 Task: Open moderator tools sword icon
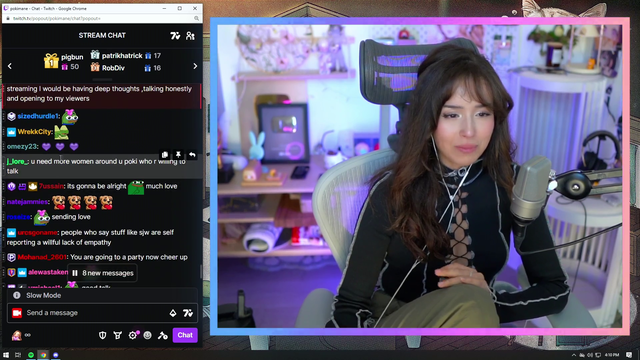162,336
